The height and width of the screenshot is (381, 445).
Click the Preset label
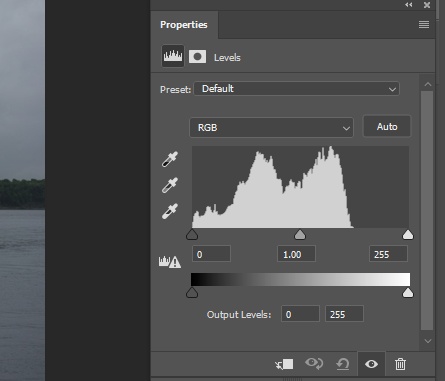tap(175, 90)
